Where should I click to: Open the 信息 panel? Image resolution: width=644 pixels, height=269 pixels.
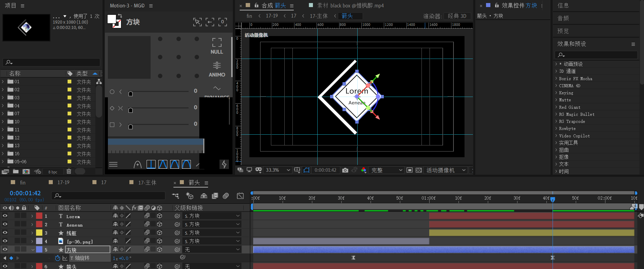(x=563, y=5)
